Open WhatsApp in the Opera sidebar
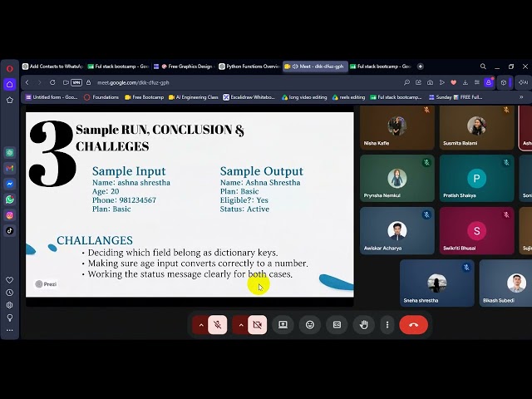This screenshot has width=532, height=399. [x=9, y=199]
